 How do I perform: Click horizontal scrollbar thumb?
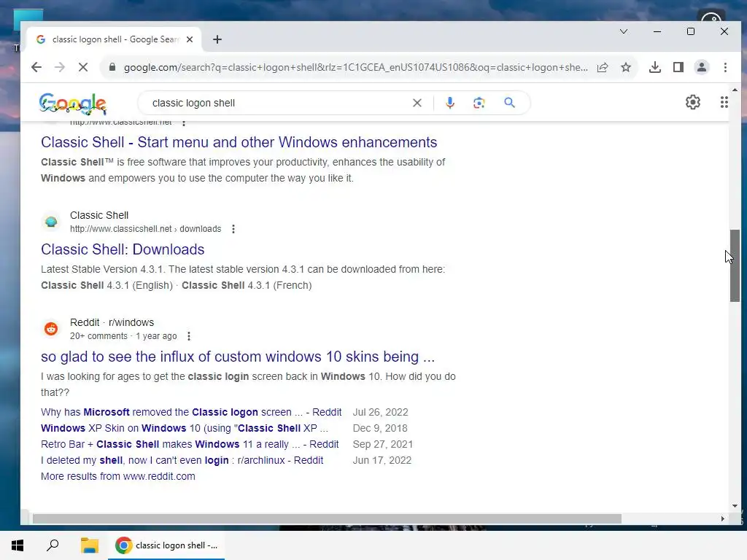(327, 519)
